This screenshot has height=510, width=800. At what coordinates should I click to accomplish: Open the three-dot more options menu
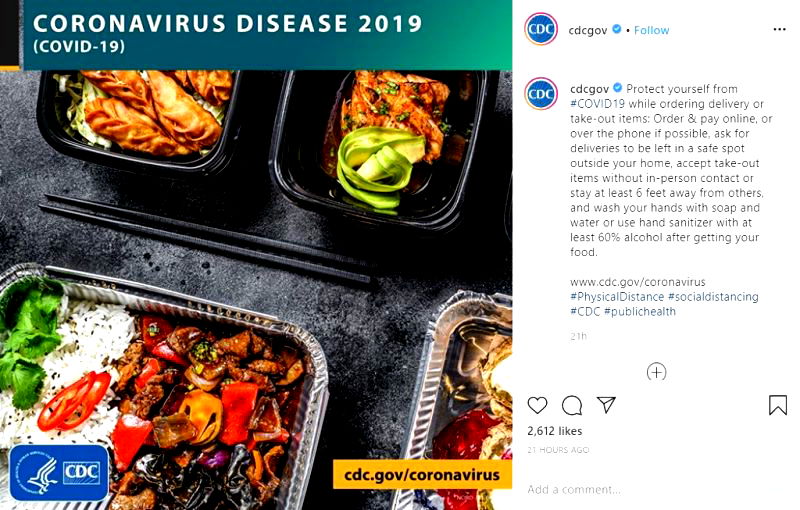779,30
